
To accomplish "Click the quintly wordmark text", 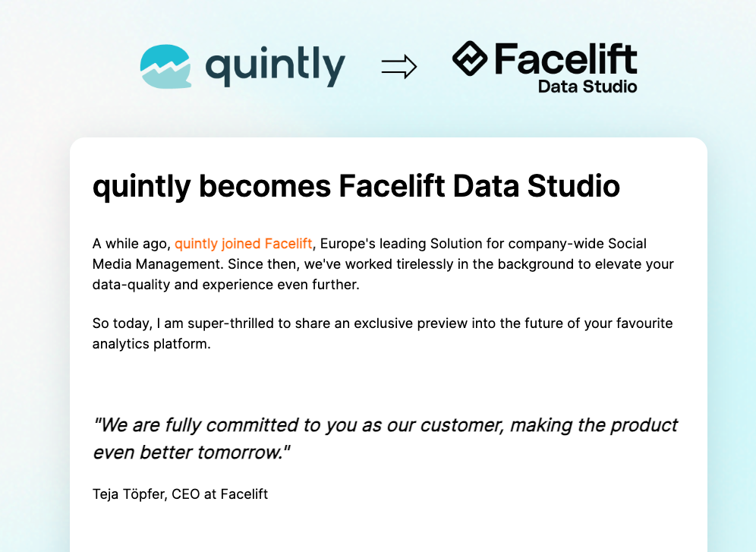I will (276, 68).
